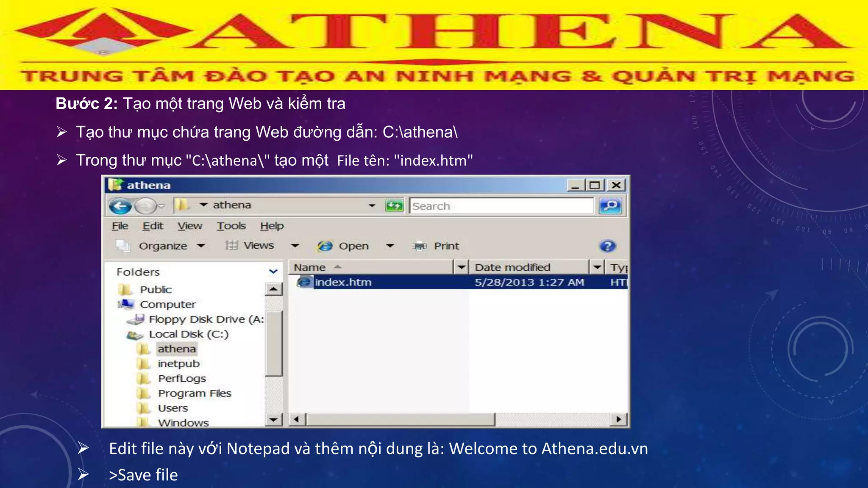Open the Tools menu

point(231,226)
